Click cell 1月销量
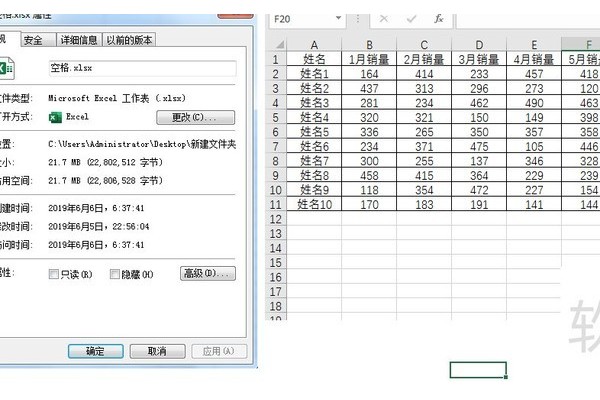The width and height of the screenshot is (600, 400). tap(369, 59)
